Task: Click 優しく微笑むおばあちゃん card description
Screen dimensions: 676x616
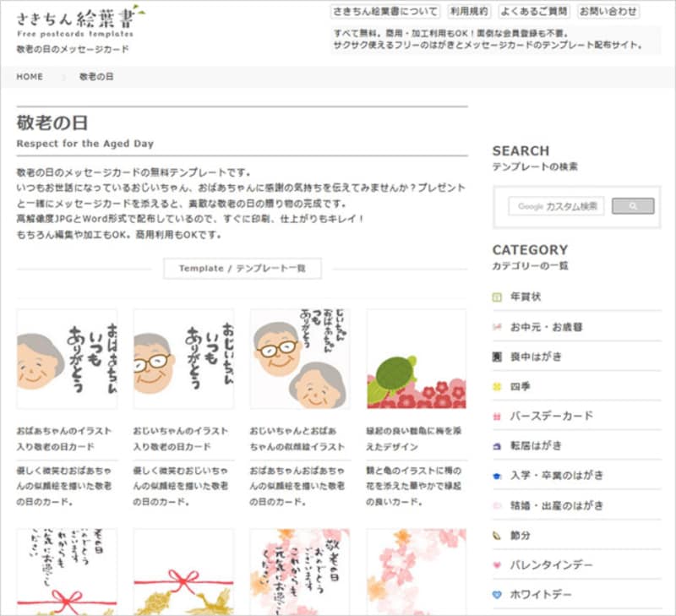Action: 64,487
